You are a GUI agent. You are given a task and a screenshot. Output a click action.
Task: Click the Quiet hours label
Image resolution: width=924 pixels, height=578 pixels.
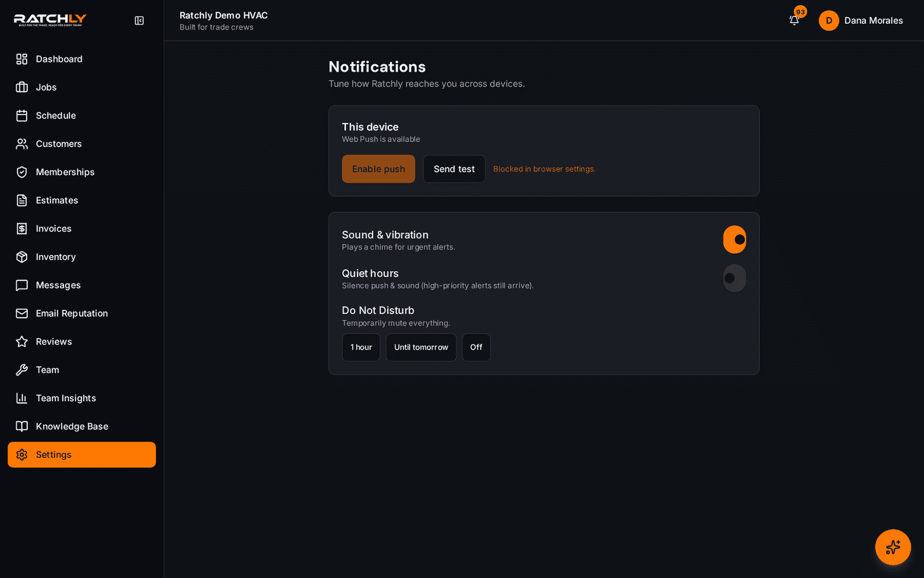(x=370, y=273)
